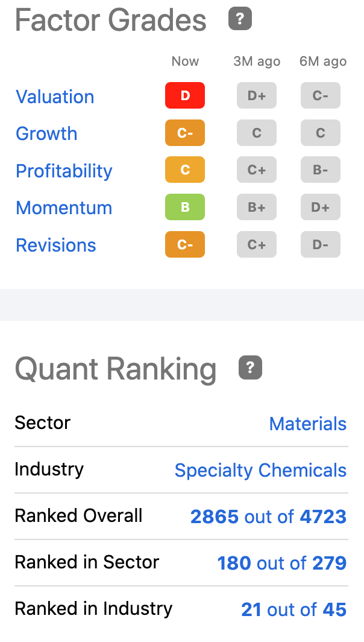Open the Materials sector link
The width and height of the screenshot is (364, 642).
[308, 424]
